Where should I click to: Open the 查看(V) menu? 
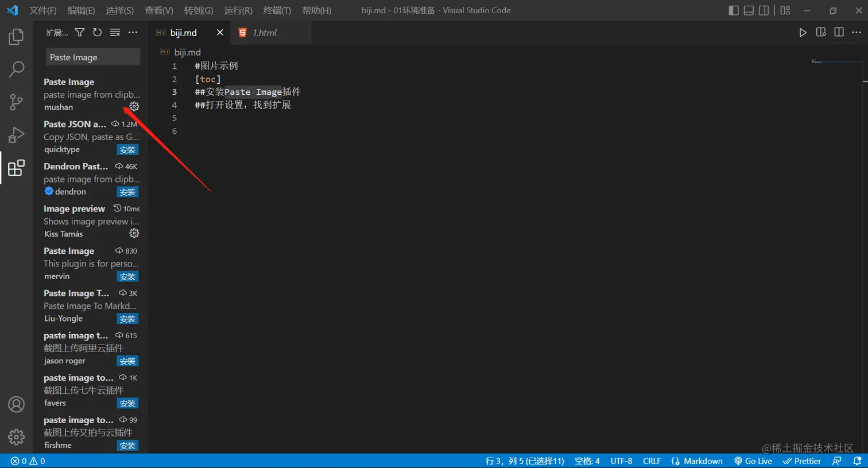click(x=159, y=10)
